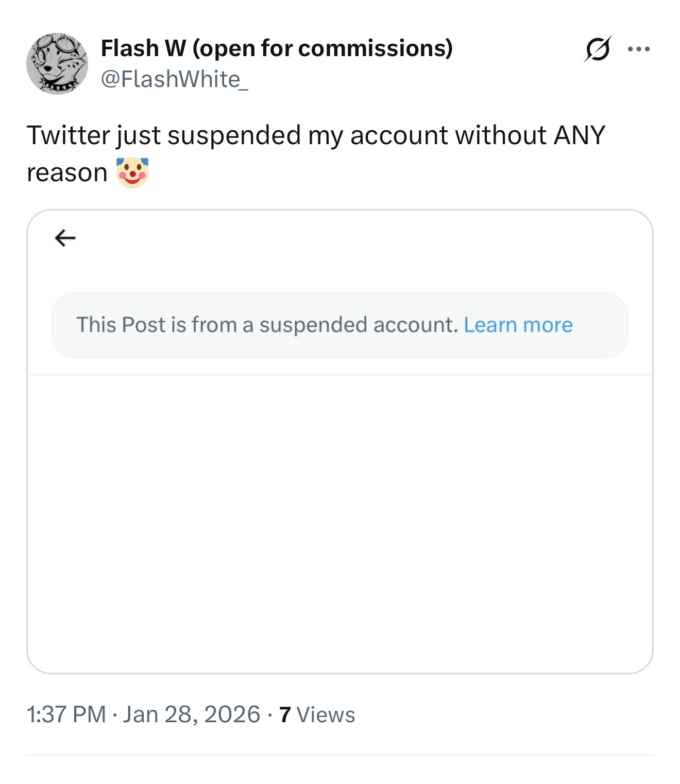The image size is (680, 784).
Task: Click the Jan 28, 2026 date
Action: point(192,715)
